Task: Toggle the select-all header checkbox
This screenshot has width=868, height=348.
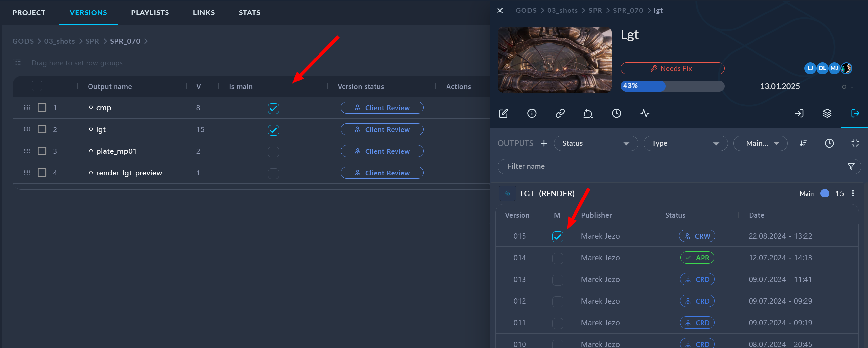Action: click(x=37, y=86)
